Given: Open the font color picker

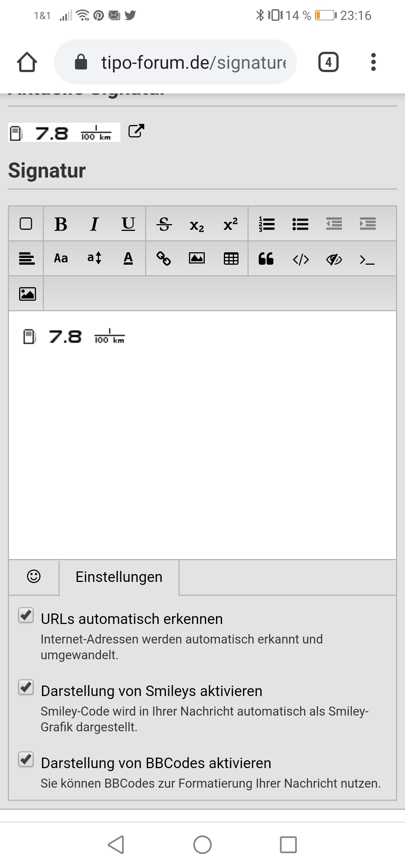Looking at the screenshot, I should pos(128,259).
